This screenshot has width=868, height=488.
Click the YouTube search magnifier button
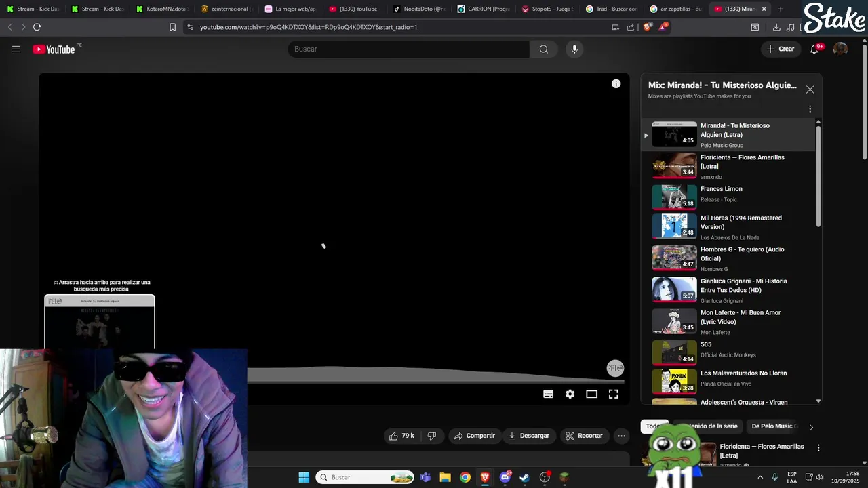click(543, 49)
